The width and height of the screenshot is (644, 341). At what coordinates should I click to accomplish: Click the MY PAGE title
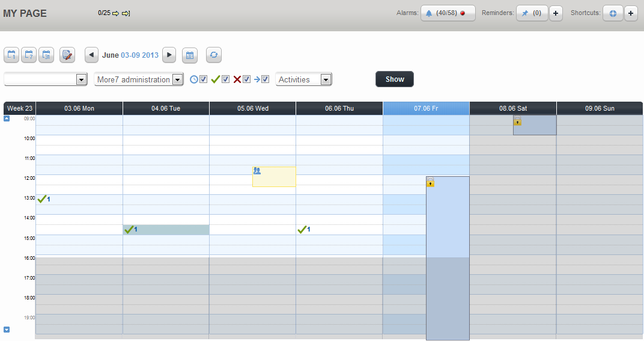pos(25,14)
